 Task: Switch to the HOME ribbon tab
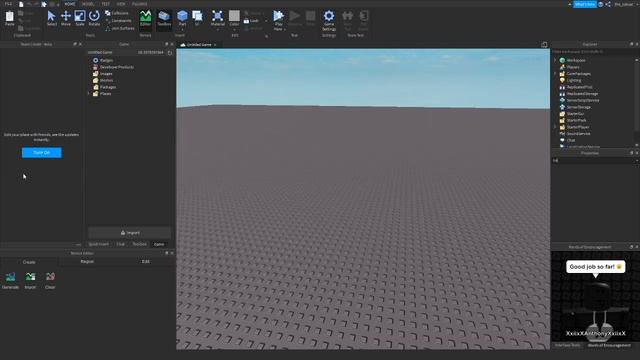[x=70, y=4]
